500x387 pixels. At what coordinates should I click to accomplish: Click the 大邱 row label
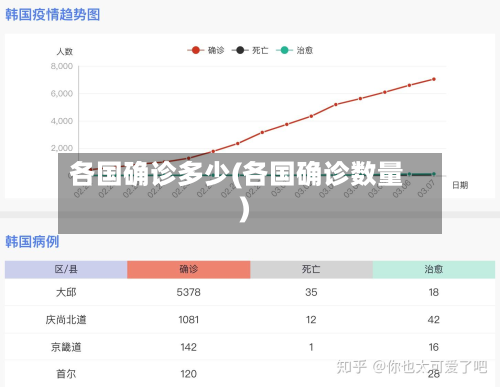coord(66,292)
